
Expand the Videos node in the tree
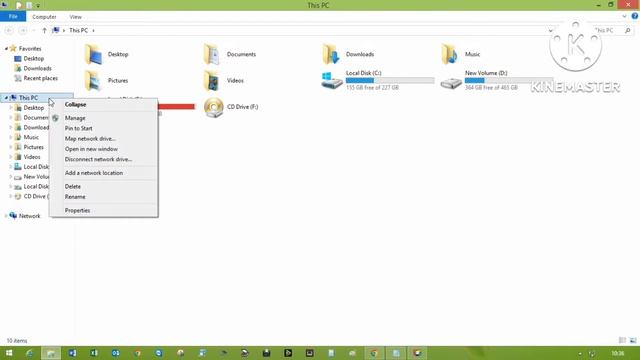11,157
